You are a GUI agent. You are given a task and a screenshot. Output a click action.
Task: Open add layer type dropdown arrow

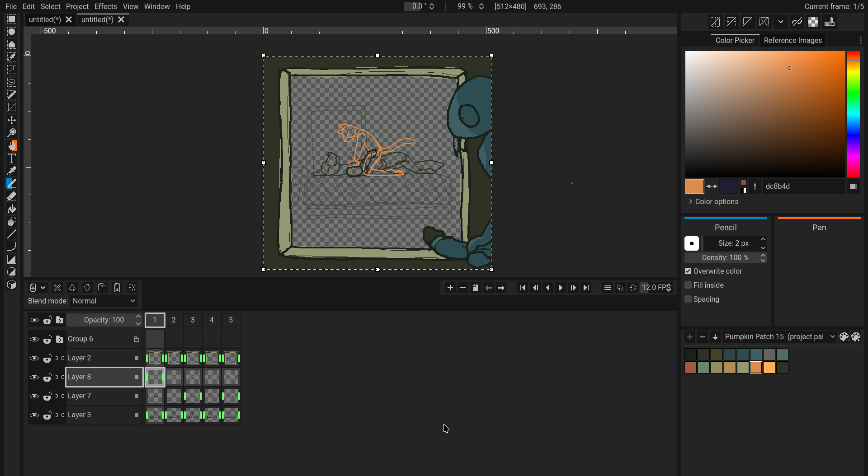[43, 288]
